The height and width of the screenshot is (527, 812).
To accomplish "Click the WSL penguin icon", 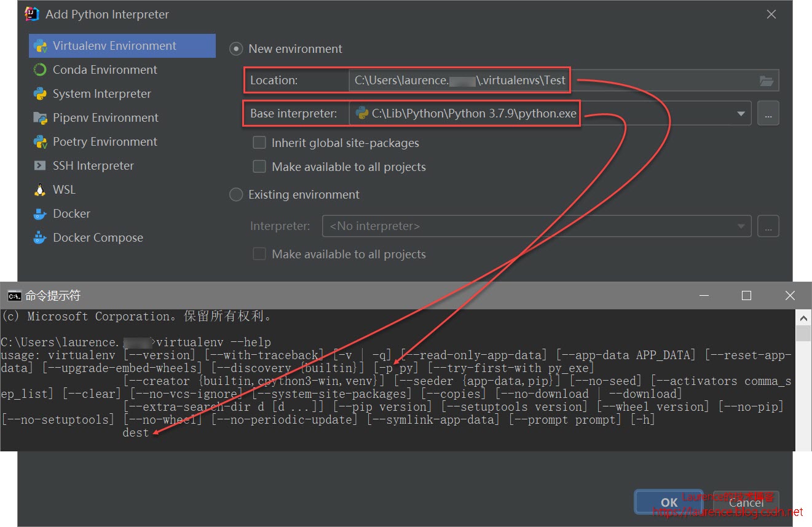I will 41,190.
